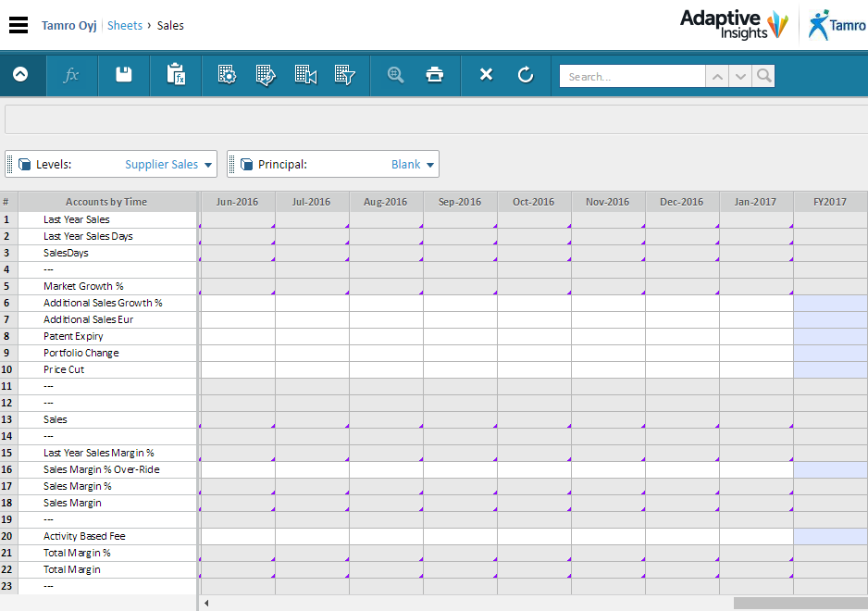
Task: Select the Portfolio Change row
Action: [x=81, y=353]
